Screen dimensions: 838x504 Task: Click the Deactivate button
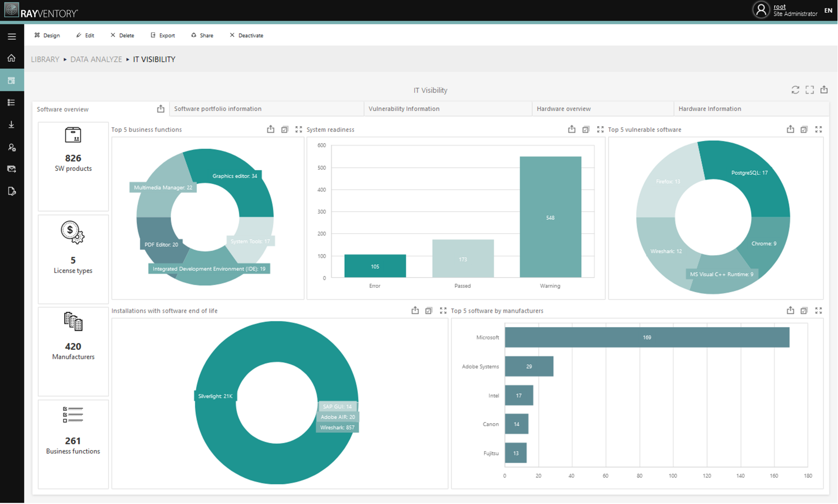246,35
